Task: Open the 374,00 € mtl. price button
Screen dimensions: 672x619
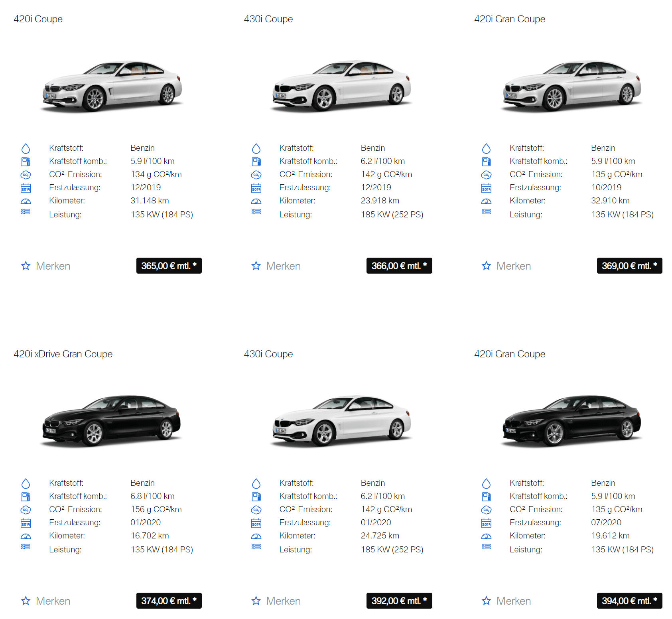Action: click(169, 601)
